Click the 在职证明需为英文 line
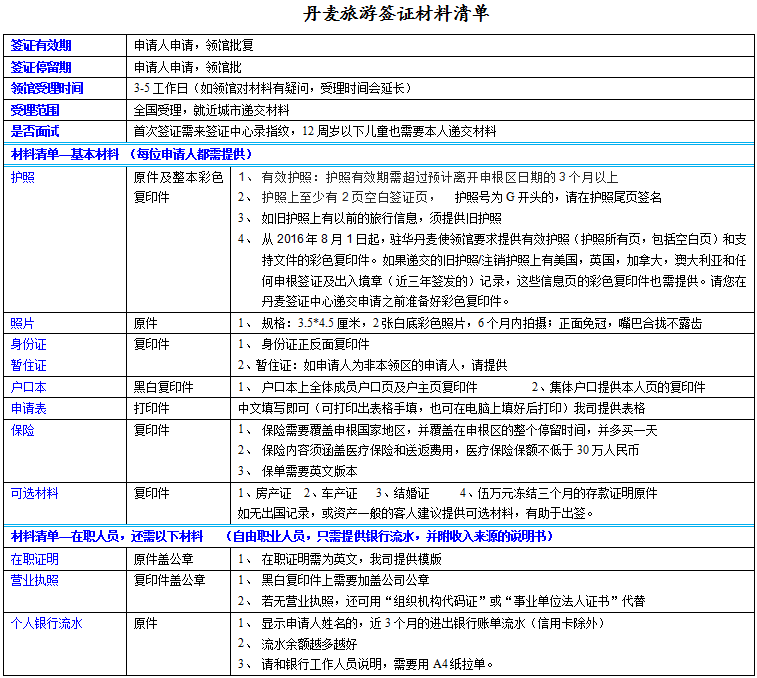Image resolution: width=757 pixels, height=678 pixels. (339, 559)
